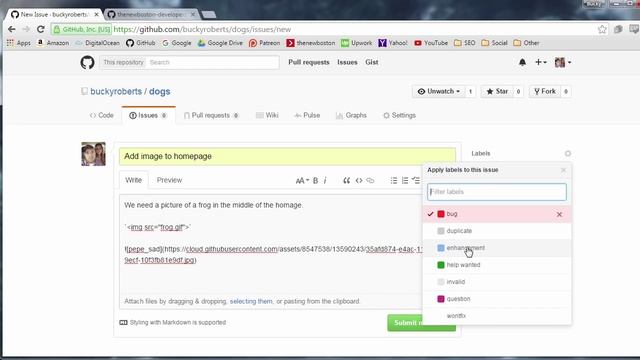
Task: Click the GitHub octocat logo in header
Action: coord(87,62)
